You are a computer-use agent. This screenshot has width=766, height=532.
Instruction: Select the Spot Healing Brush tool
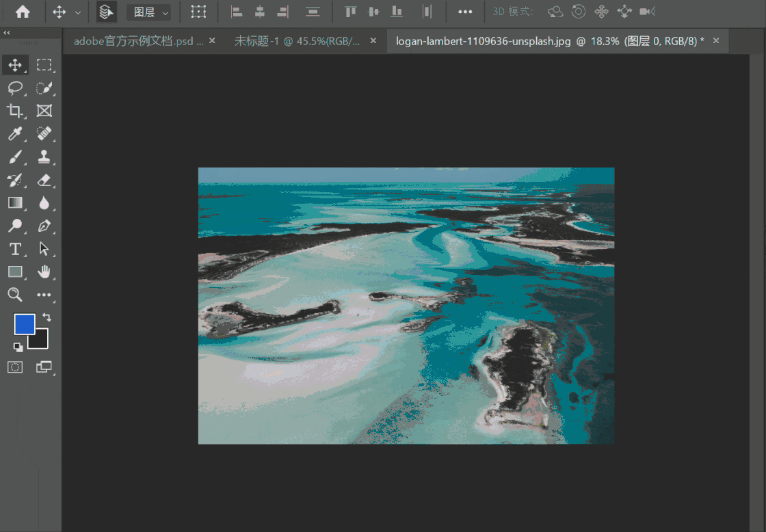pyautogui.click(x=44, y=133)
